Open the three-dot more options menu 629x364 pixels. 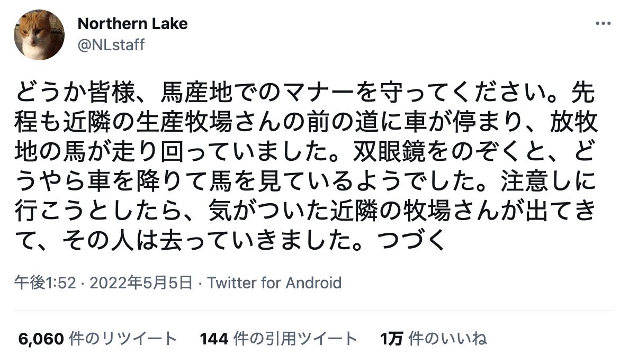tap(603, 24)
